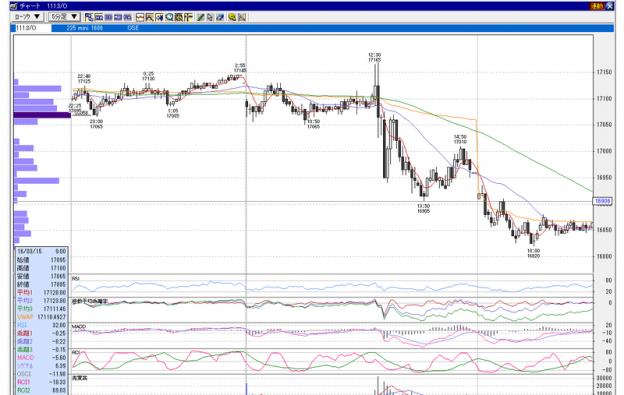The height and width of the screenshot is (395, 624).
Task: Select the arrow pointer tool
Action: 210,17
